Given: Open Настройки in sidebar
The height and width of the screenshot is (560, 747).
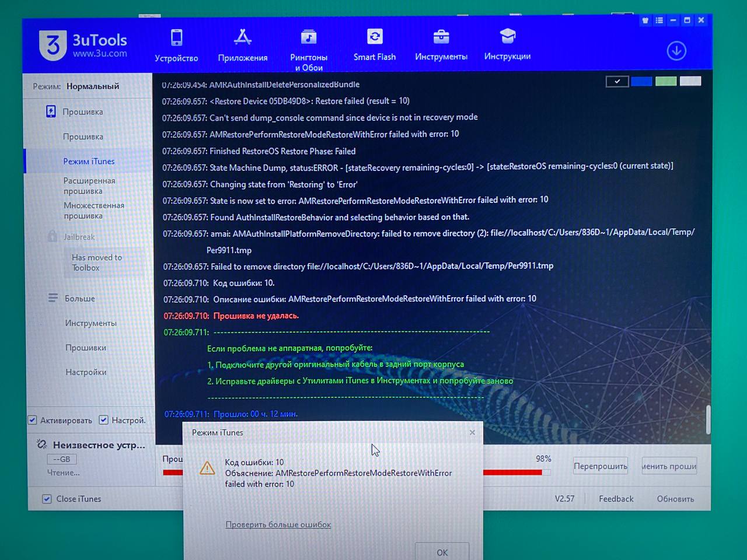Looking at the screenshot, I should pyautogui.click(x=86, y=372).
